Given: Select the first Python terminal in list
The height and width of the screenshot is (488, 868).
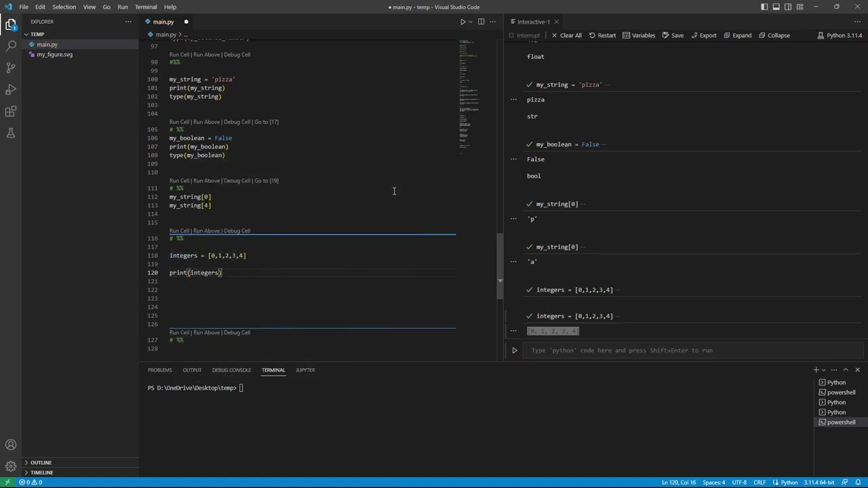Looking at the screenshot, I should tap(836, 382).
